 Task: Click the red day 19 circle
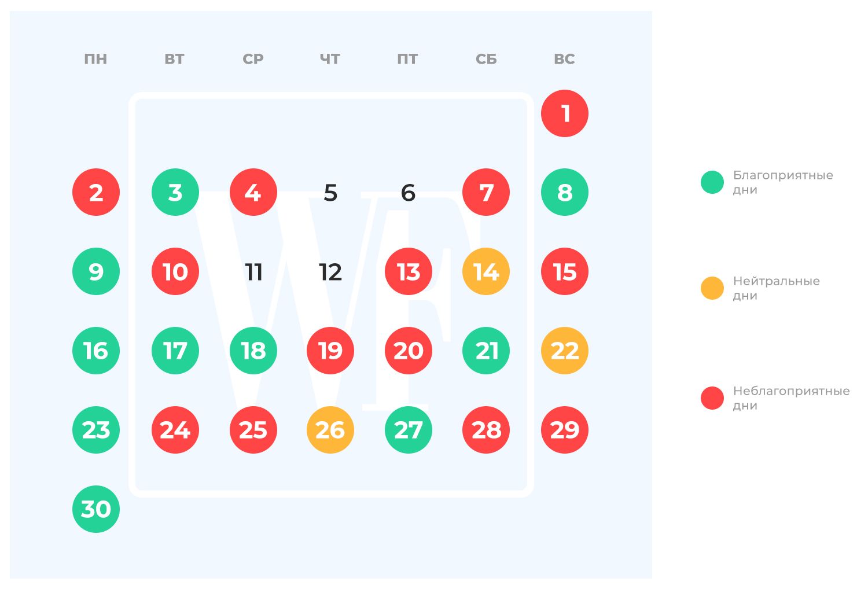(x=330, y=351)
